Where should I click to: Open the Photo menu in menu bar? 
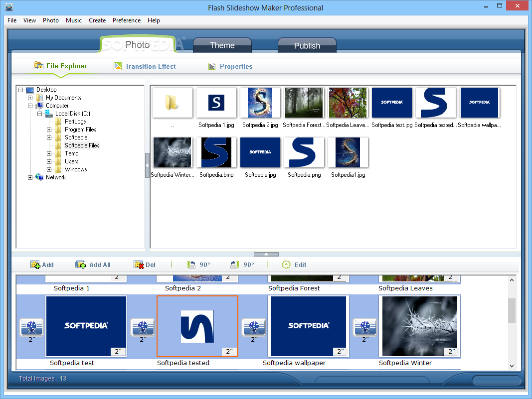click(x=50, y=20)
